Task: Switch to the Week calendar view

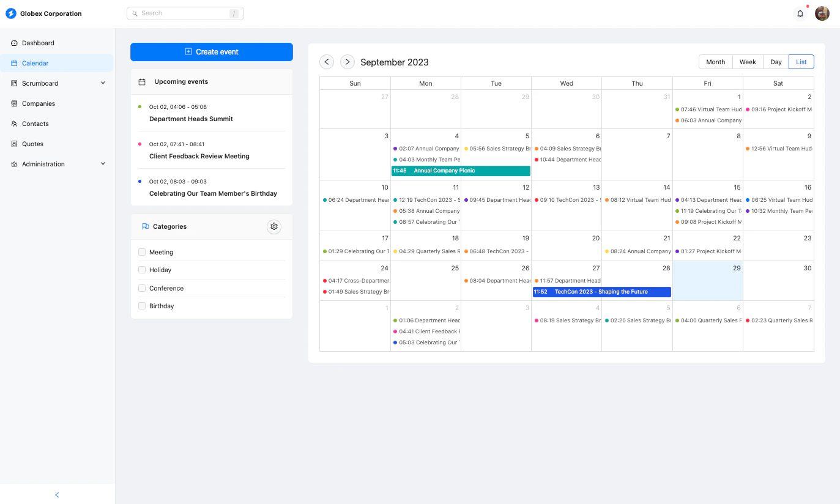Action: (747, 61)
